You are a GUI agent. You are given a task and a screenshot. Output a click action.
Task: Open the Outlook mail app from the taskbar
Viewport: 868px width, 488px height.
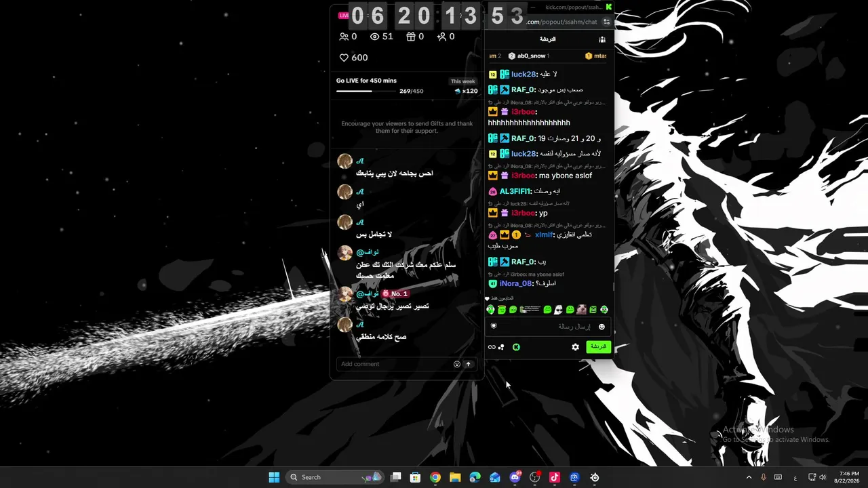(495, 477)
